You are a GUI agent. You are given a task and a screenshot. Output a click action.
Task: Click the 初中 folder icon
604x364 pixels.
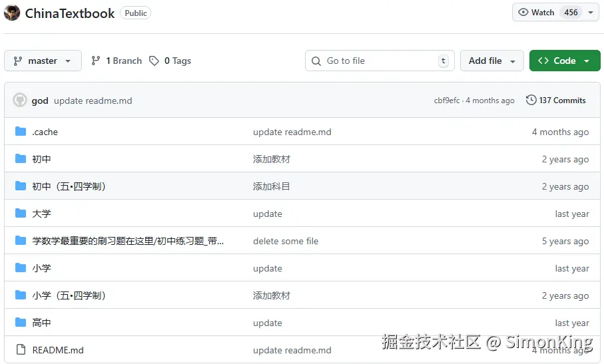click(21, 158)
